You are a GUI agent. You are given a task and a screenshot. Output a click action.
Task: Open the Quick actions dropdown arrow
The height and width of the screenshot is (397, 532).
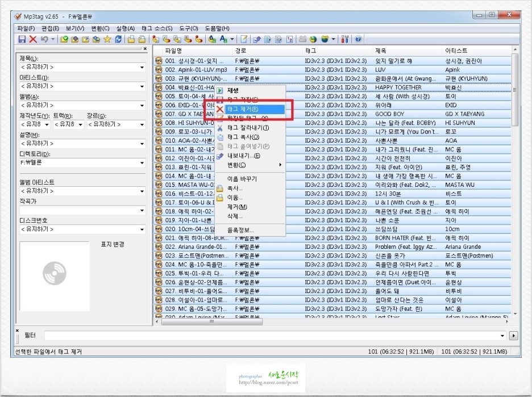[x=232, y=39]
